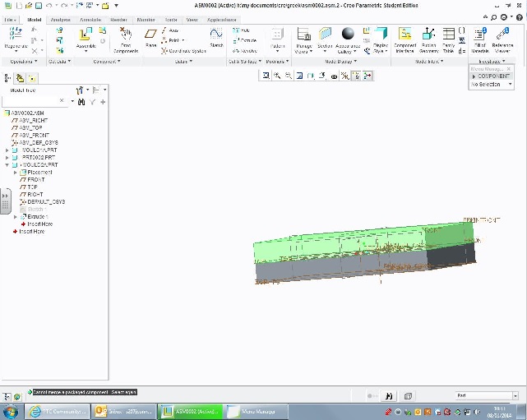Expand the Placement folder

pos(16,173)
